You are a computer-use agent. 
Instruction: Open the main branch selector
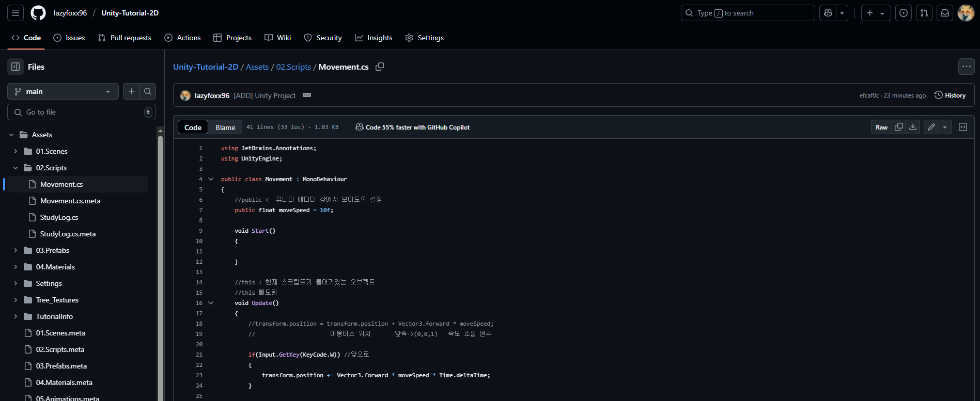tap(63, 91)
